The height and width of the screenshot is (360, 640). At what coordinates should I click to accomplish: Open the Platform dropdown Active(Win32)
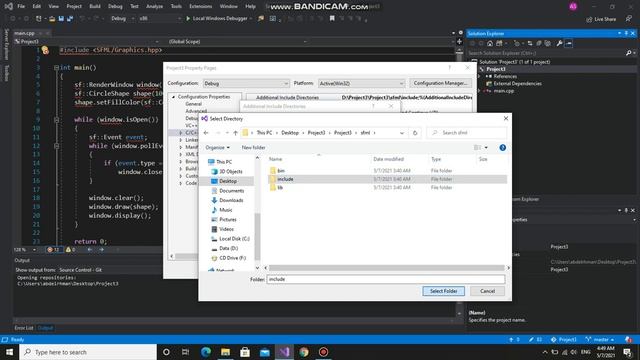tap(361, 83)
